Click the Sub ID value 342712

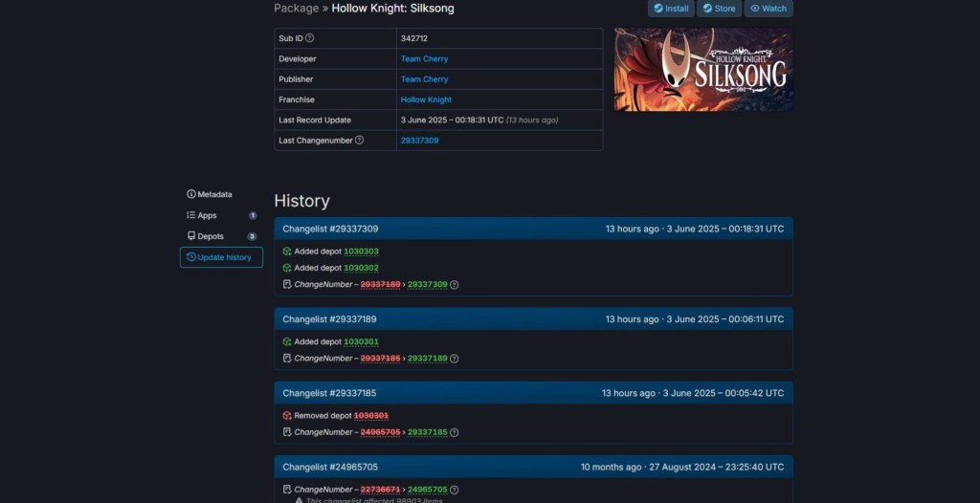tap(414, 38)
